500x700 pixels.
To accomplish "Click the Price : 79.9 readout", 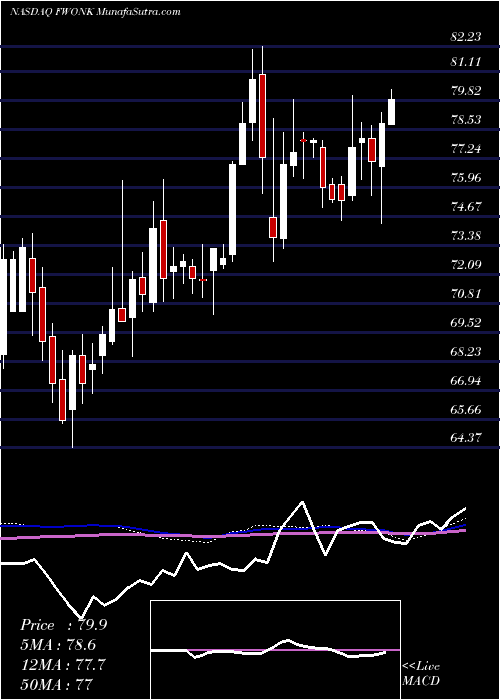I will (x=63, y=625).
